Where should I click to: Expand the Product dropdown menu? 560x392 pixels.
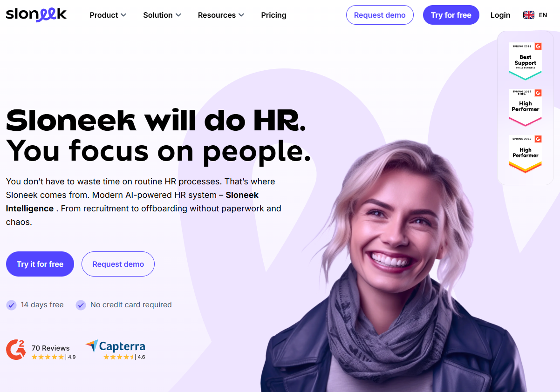(108, 15)
